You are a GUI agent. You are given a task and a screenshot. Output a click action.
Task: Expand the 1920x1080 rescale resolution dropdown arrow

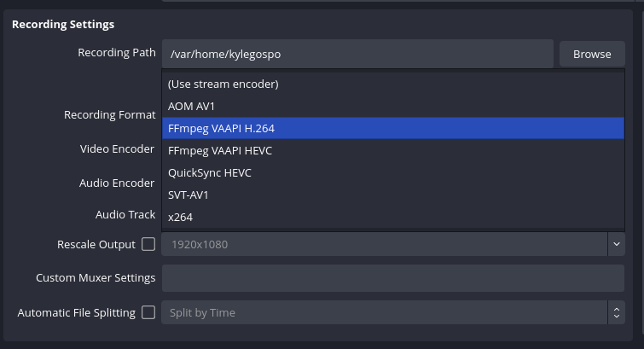pyautogui.click(x=616, y=244)
